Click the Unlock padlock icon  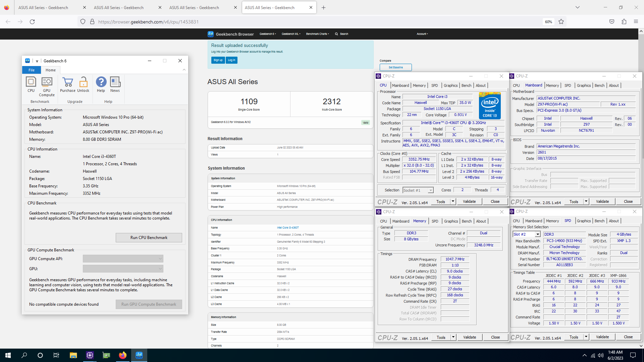pos(83,84)
